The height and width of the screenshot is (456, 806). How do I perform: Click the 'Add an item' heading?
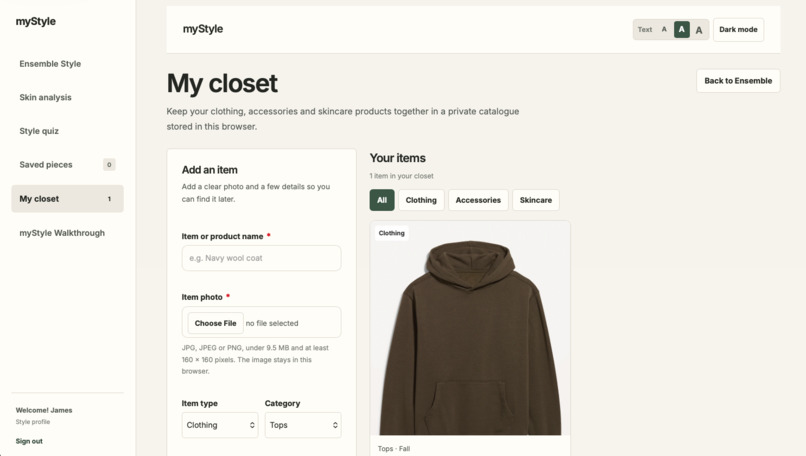[x=210, y=170]
